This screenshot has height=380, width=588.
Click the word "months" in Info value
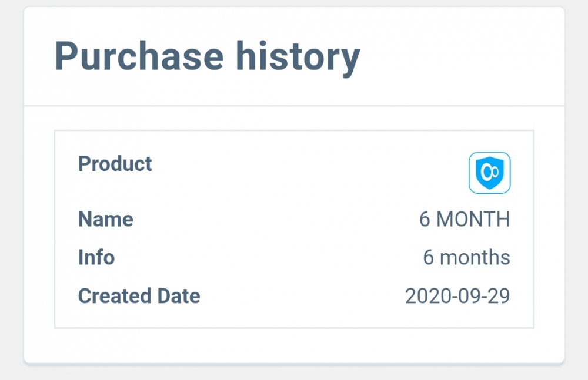pos(475,257)
